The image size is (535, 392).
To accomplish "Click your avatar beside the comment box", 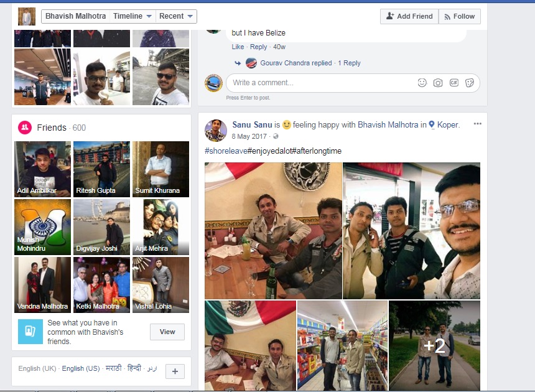I will click(x=213, y=83).
